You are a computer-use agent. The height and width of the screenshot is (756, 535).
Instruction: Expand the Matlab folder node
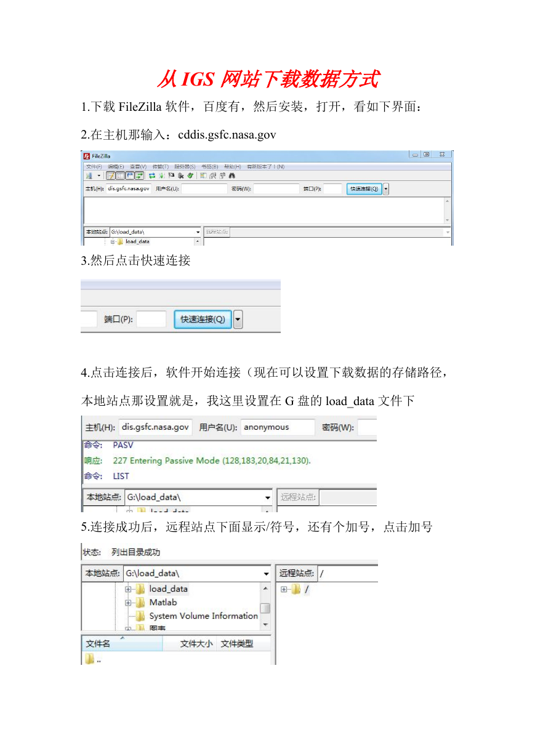tap(129, 603)
